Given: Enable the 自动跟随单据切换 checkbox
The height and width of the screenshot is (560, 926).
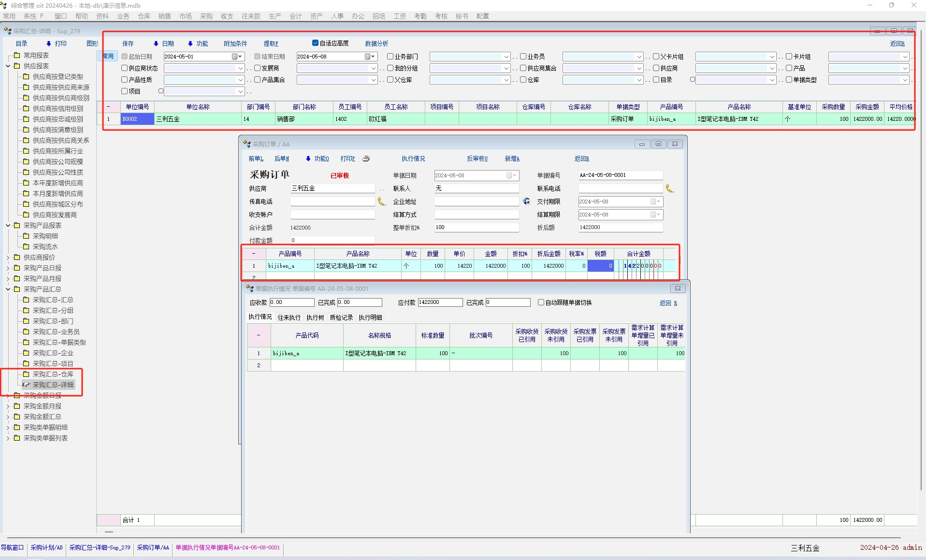Looking at the screenshot, I should [541, 302].
